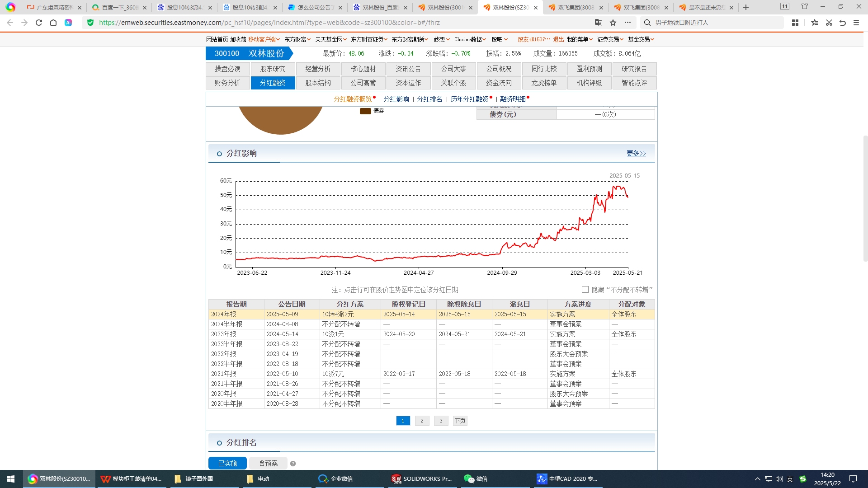Open 智能点评 tab

634,83
